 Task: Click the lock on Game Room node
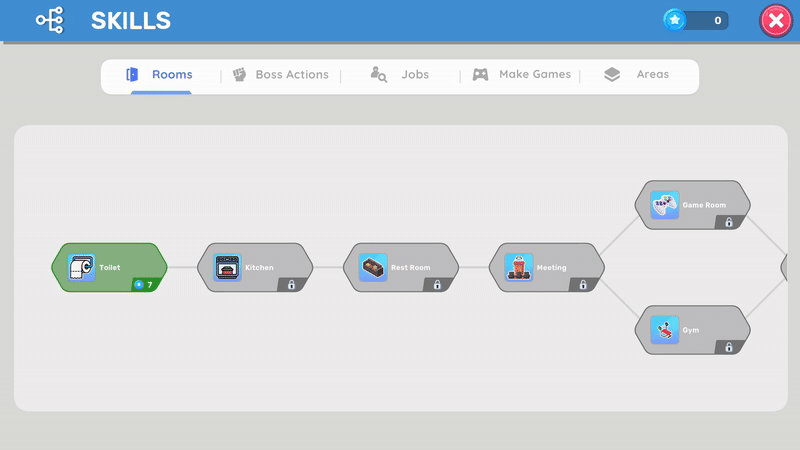click(729, 222)
